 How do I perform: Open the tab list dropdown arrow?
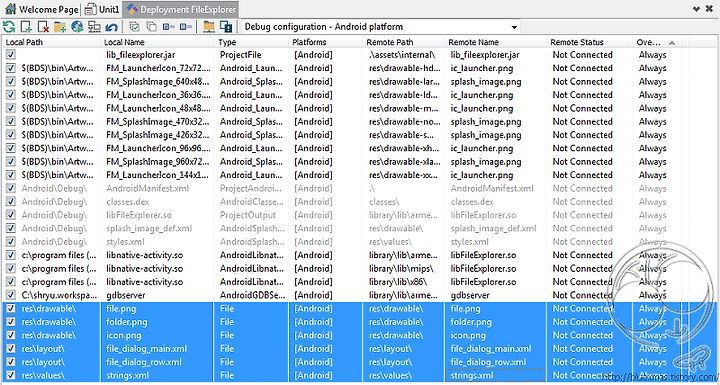(697, 9)
